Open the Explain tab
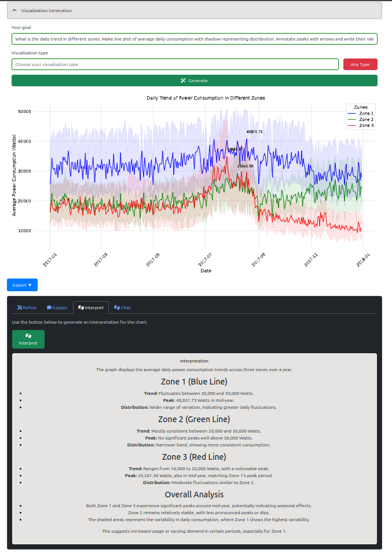This screenshot has height=553, width=392. click(x=57, y=307)
